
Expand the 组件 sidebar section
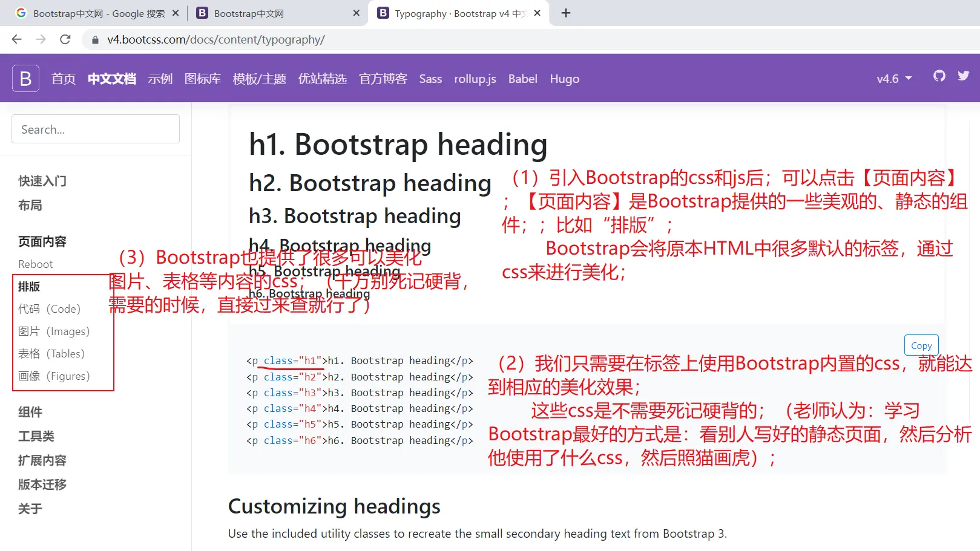point(30,412)
